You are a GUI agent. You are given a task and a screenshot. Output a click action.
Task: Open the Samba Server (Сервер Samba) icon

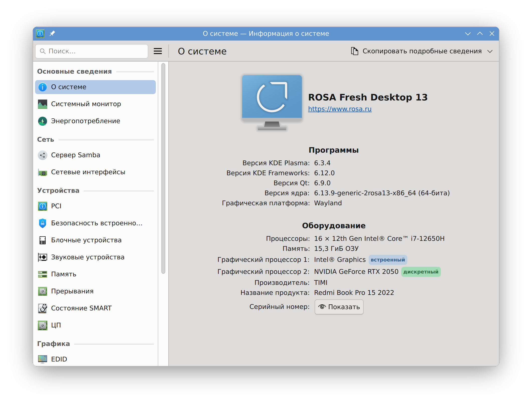click(x=42, y=155)
